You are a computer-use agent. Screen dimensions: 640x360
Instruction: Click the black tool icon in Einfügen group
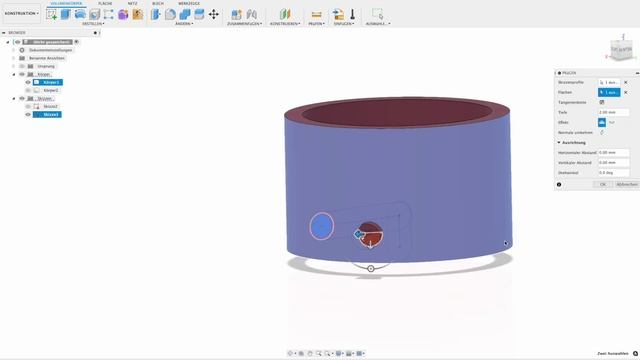point(353,14)
